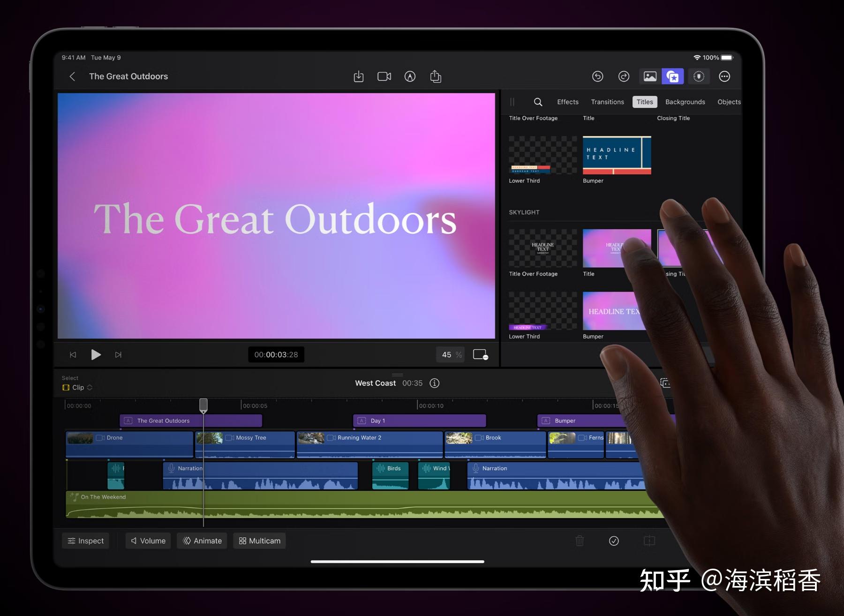844x616 pixels.
Task: Select the red-blue Lower Third title thumbnail
Action: [x=543, y=155]
